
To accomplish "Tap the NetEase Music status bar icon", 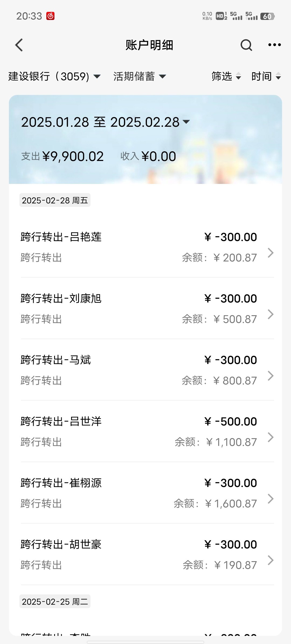I will 50,16.
